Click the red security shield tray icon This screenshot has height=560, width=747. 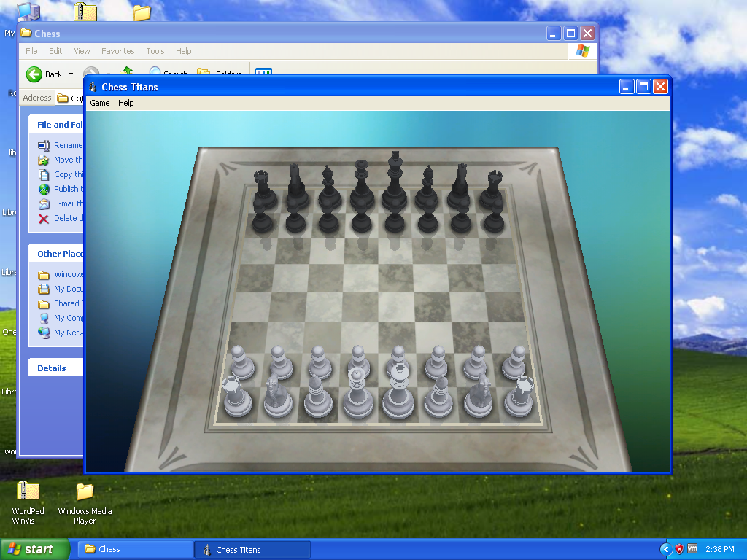coord(679,549)
